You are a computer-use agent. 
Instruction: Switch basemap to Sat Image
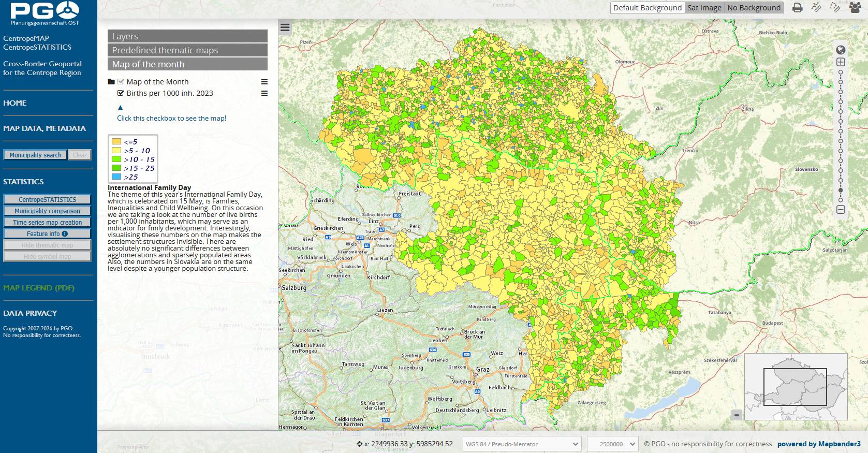coord(704,8)
